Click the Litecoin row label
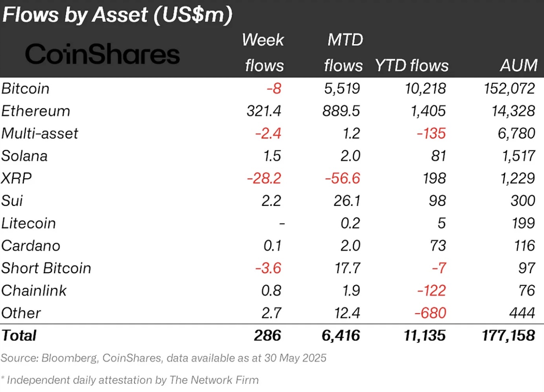Image resolution: width=544 pixels, height=392 pixels. click(28, 223)
